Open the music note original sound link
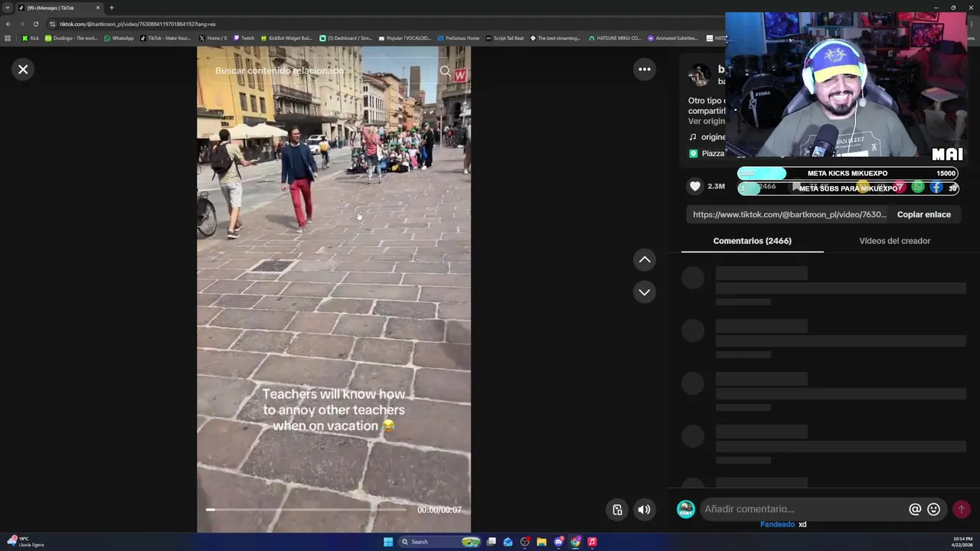This screenshot has height=551, width=980. tap(707, 137)
